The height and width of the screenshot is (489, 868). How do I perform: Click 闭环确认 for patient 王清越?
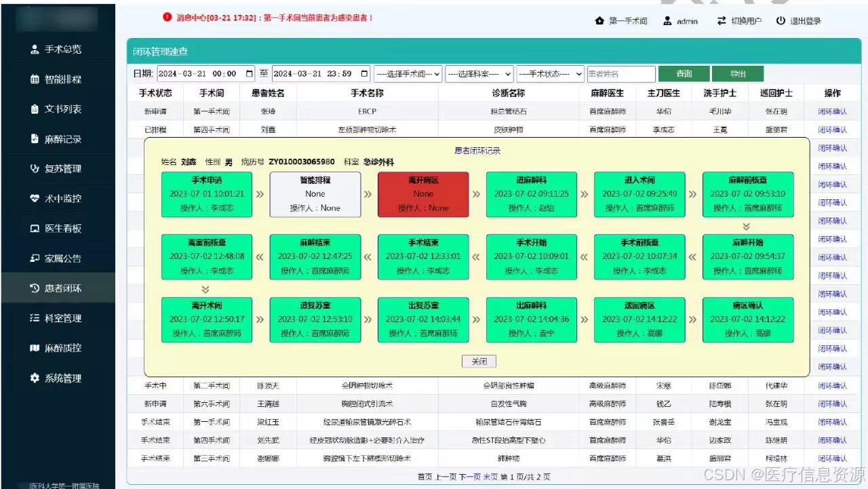click(832, 404)
